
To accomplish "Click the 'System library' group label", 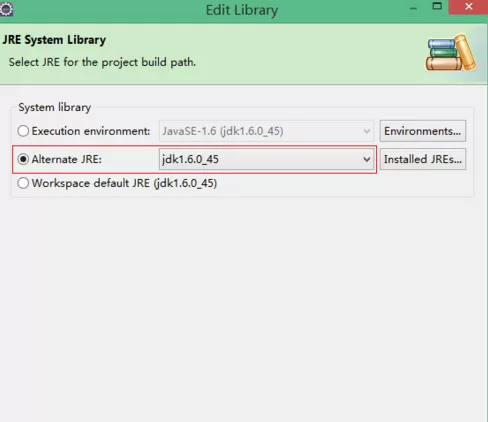I will pyautogui.click(x=55, y=108).
